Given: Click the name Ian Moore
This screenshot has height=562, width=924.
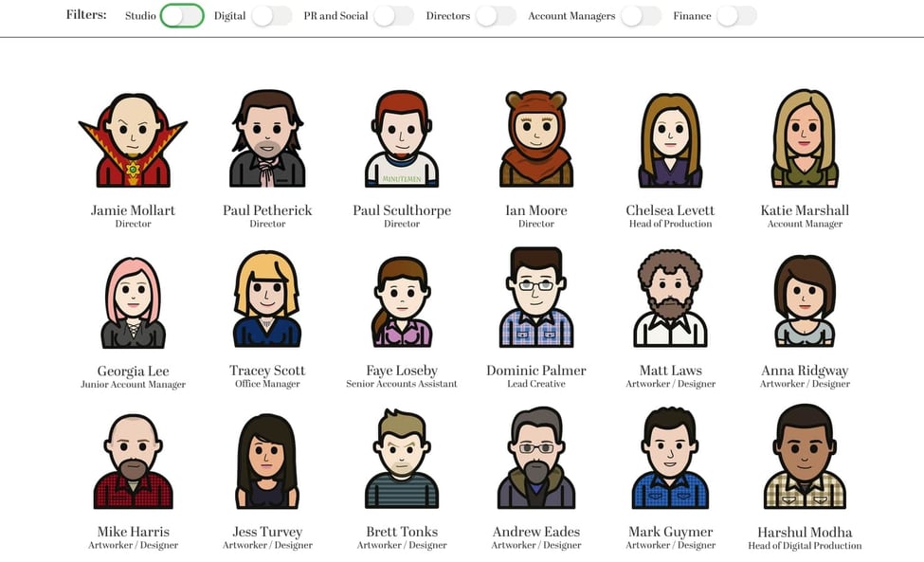Looking at the screenshot, I should click(536, 210).
